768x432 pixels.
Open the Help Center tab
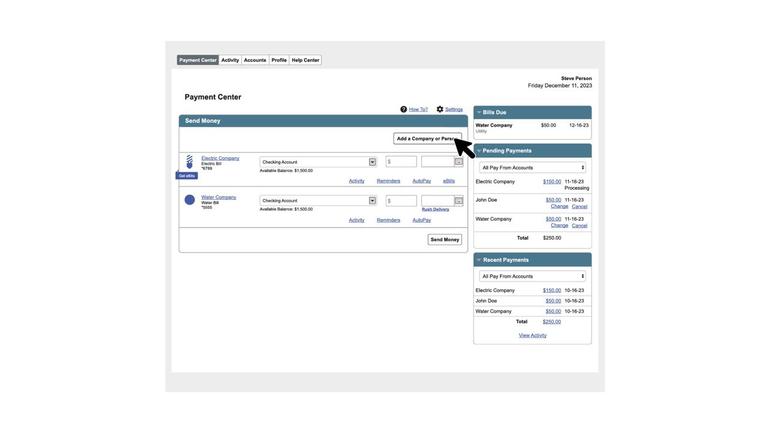[305, 60]
